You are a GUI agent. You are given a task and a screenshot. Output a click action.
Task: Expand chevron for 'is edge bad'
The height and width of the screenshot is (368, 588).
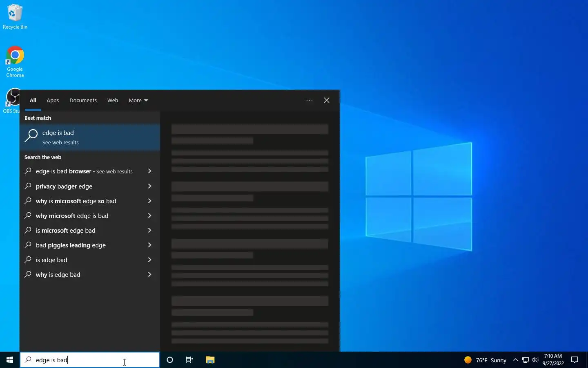click(x=149, y=260)
